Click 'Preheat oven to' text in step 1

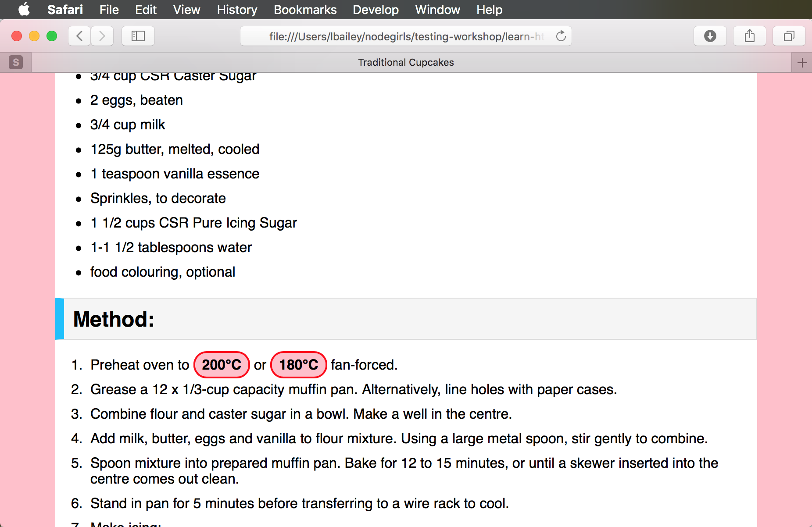[x=140, y=365]
